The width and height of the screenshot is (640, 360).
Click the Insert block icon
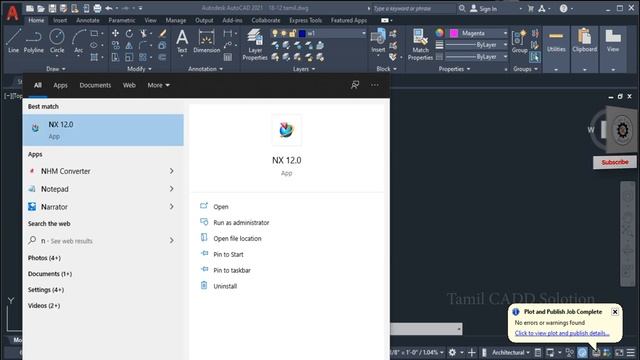378,41
